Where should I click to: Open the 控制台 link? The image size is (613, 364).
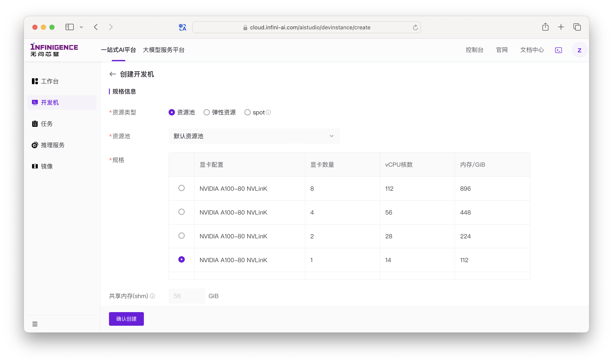[474, 50]
